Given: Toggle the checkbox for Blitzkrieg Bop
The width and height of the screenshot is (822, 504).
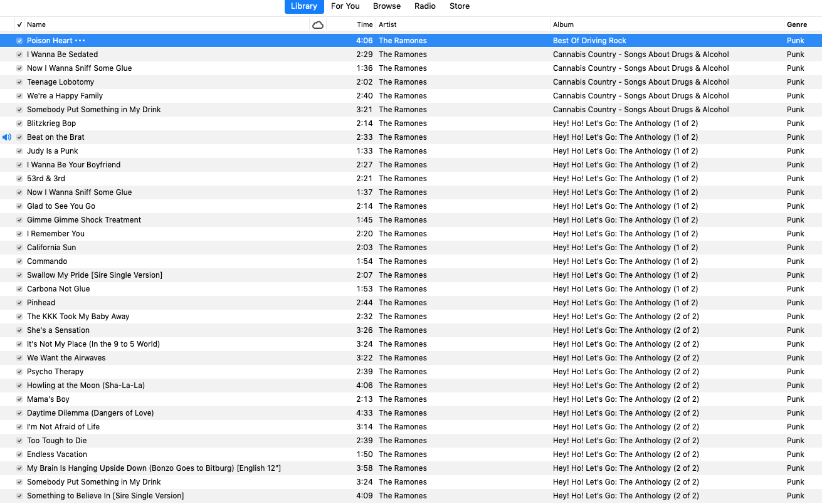Looking at the screenshot, I should point(19,123).
